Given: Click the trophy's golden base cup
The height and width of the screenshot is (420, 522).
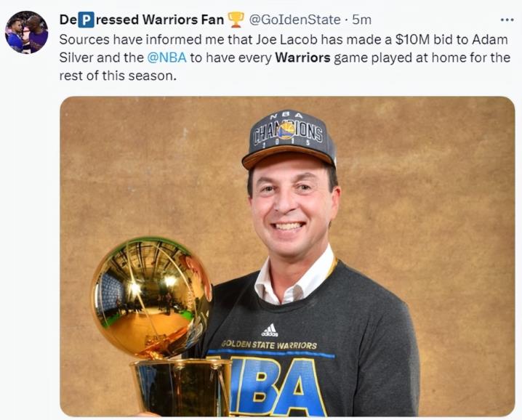Looking at the screenshot, I should click(182, 387).
